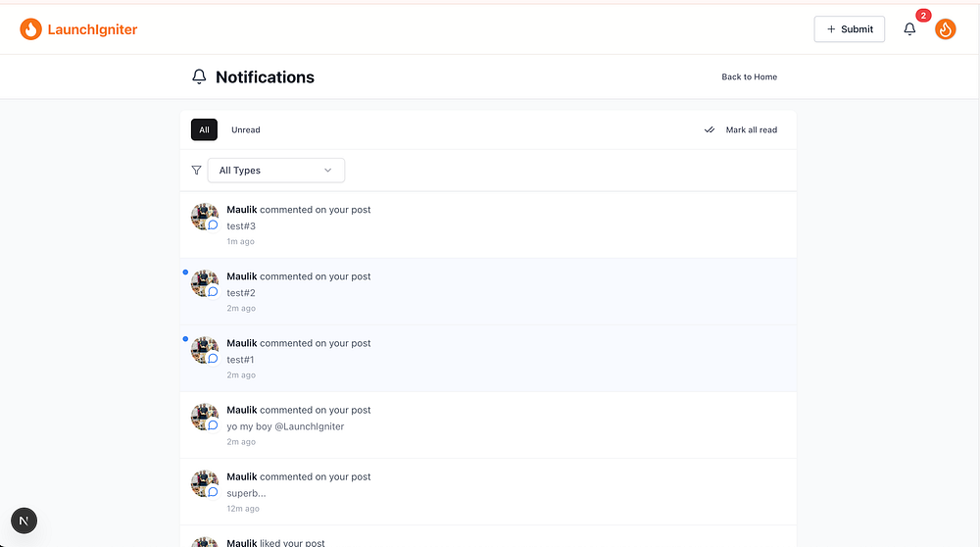Image resolution: width=980 pixels, height=547 pixels.
Task: Click the LaunchIgniter flame logo icon
Action: click(x=31, y=29)
